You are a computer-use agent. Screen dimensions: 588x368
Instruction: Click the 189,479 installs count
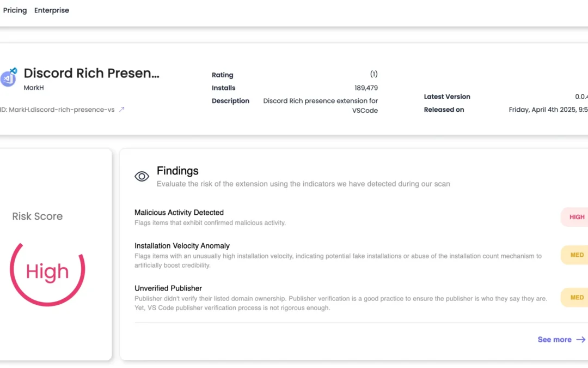coord(366,88)
